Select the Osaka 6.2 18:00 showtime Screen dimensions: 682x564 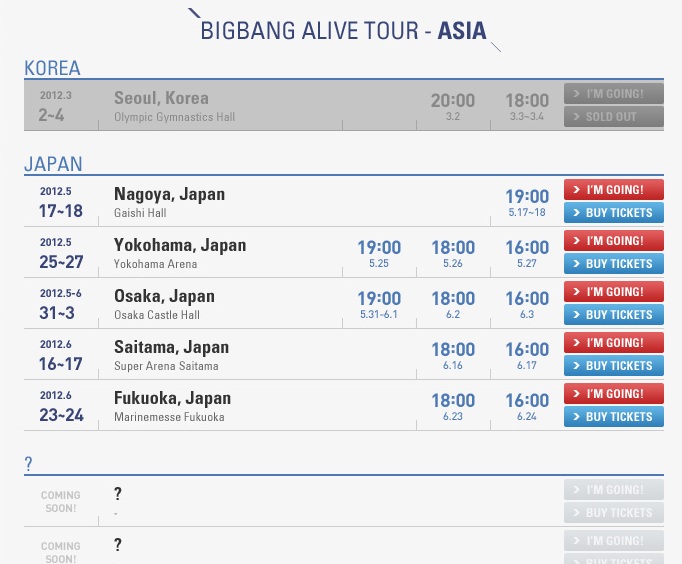coord(453,304)
